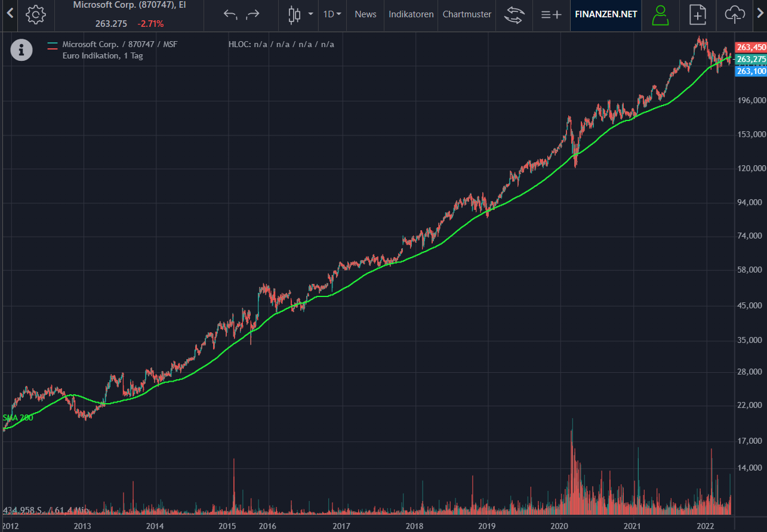
Task: Collapse toolbar with the left chevron arrow
Action: [x=10, y=14]
